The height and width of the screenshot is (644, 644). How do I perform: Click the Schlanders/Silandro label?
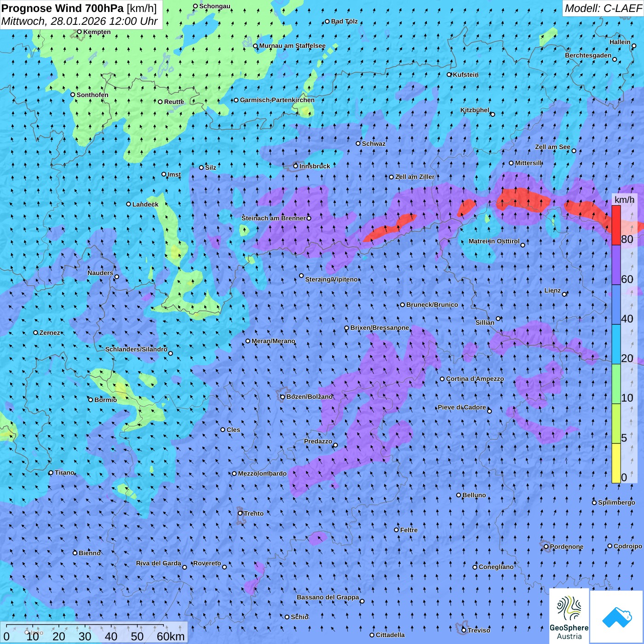136,349
